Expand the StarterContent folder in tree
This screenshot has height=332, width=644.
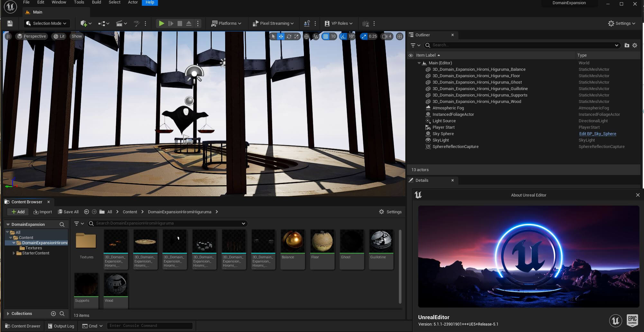coord(14,253)
